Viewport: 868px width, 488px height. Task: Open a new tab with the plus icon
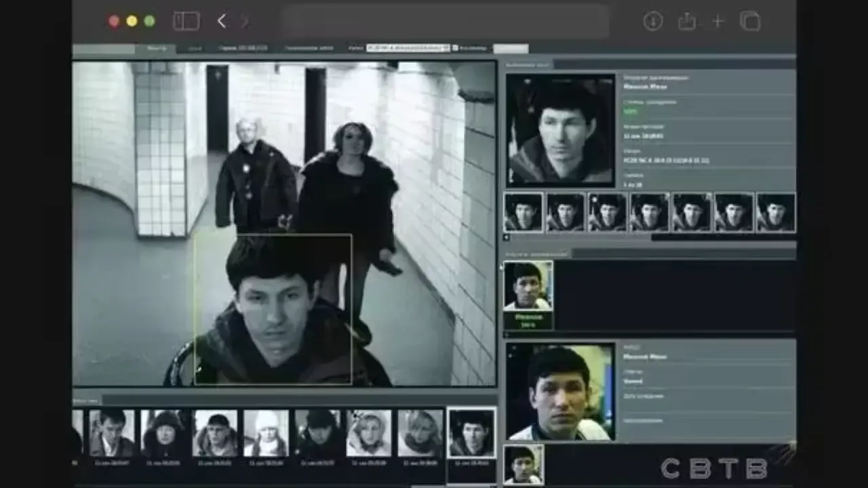pos(718,21)
